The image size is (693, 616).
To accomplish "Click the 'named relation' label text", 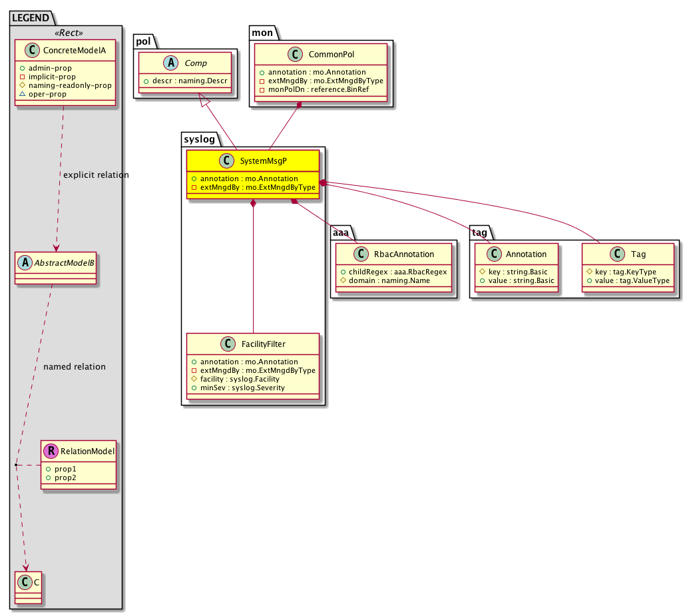I will 74,367.
